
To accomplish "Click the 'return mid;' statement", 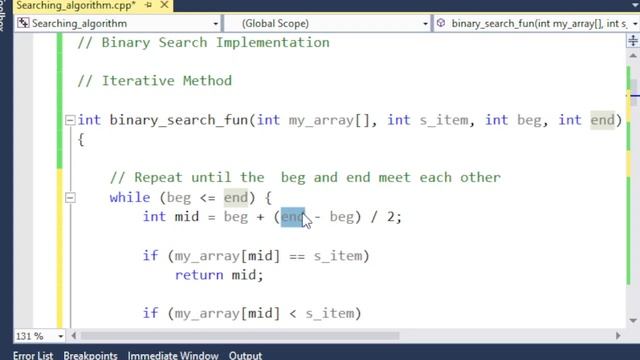I will coord(219,275).
